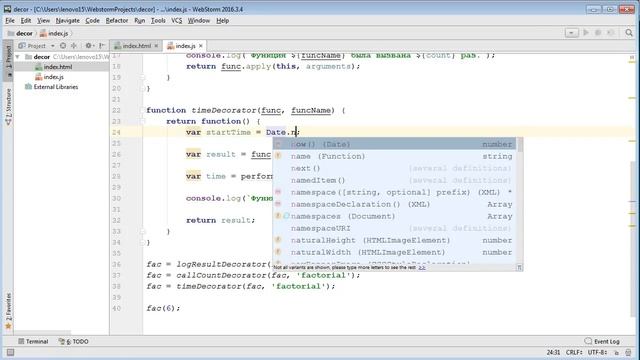Image resolution: width=640 pixels, height=360 pixels.
Task: Select index.js in project tree
Action: [x=53, y=77]
